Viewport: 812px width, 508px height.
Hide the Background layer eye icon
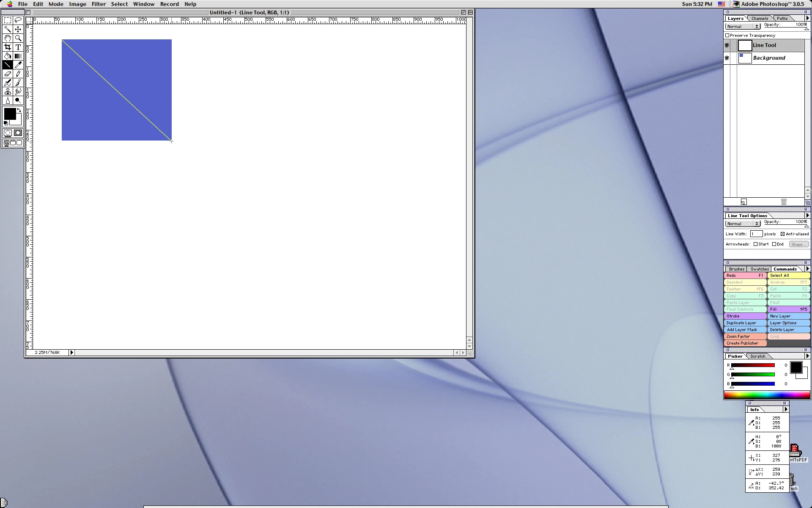point(727,58)
